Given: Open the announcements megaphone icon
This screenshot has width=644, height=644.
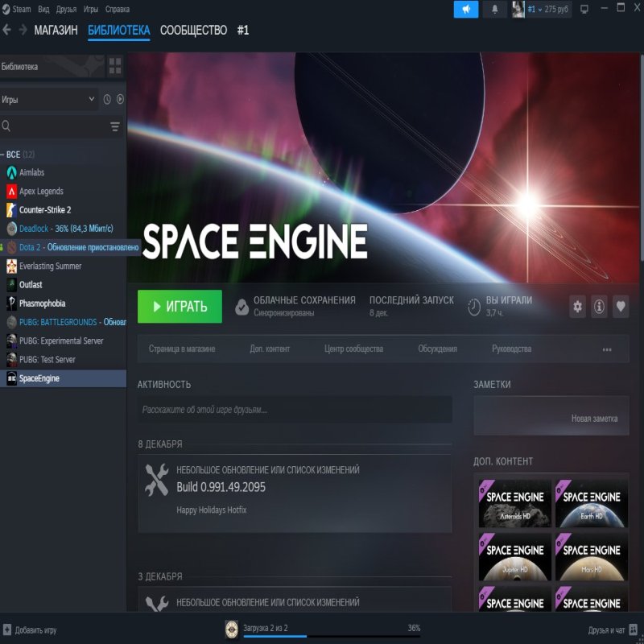Looking at the screenshot, I should pyautogui.click(x=466, y=9).
